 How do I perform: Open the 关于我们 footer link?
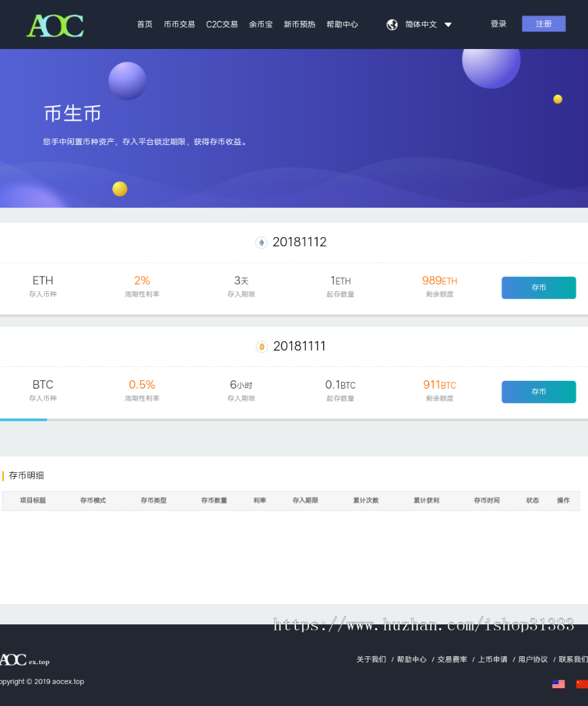point(372,659)
